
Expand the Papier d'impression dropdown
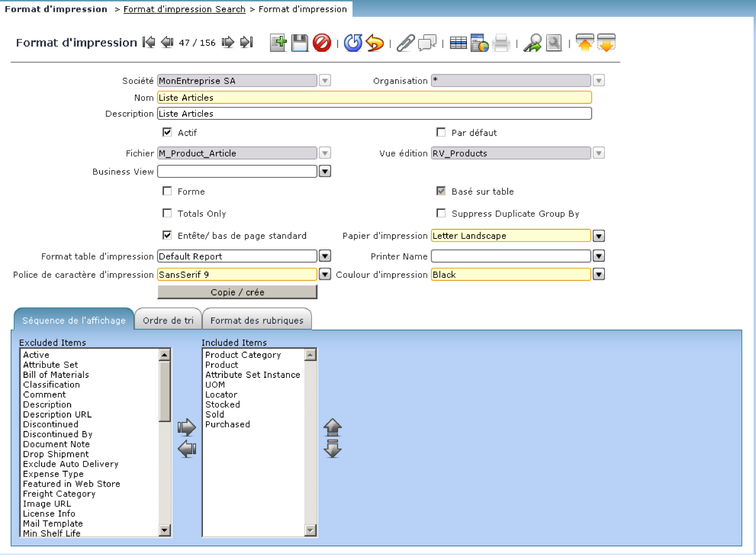[x=598, y=236]
